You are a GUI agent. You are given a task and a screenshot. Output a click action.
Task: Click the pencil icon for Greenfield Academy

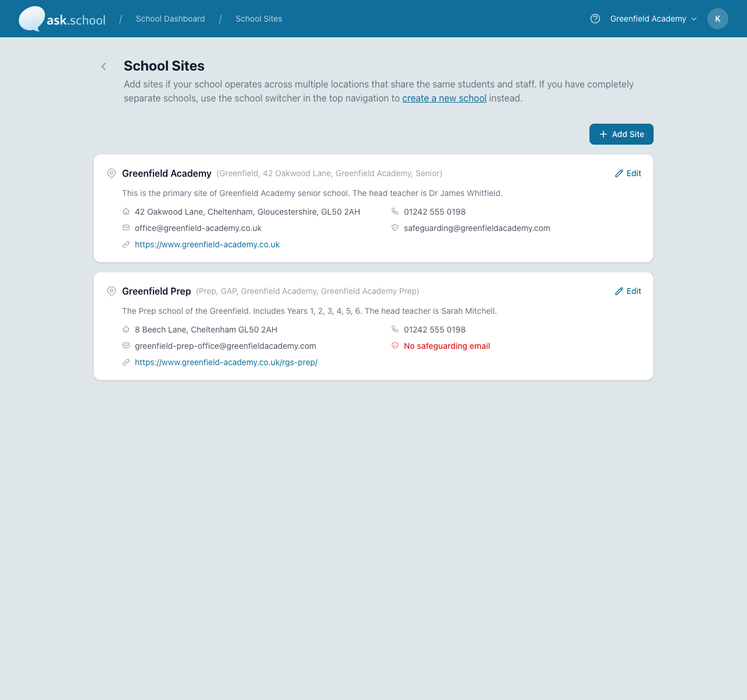click(x=619, y=173)
